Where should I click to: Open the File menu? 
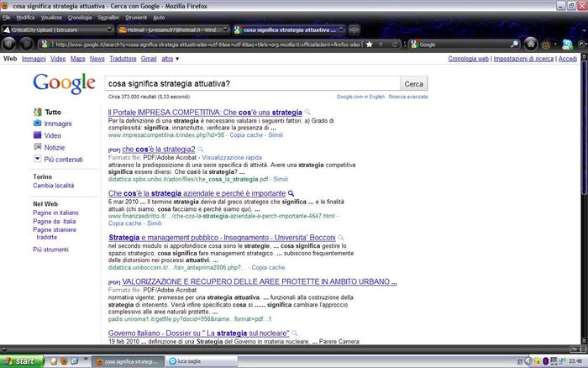(x=7, y=18)
